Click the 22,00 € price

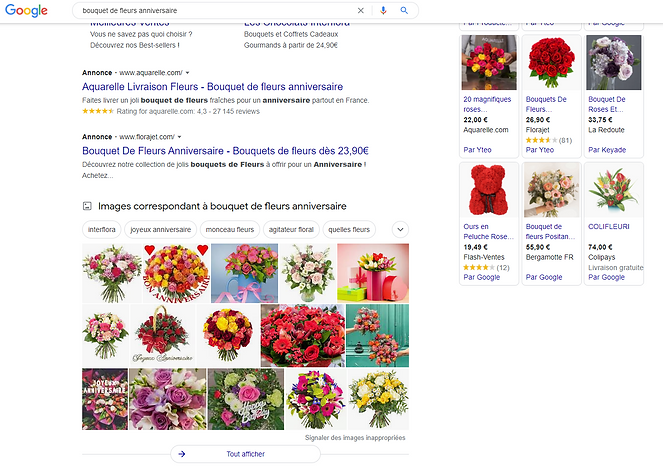475,120
